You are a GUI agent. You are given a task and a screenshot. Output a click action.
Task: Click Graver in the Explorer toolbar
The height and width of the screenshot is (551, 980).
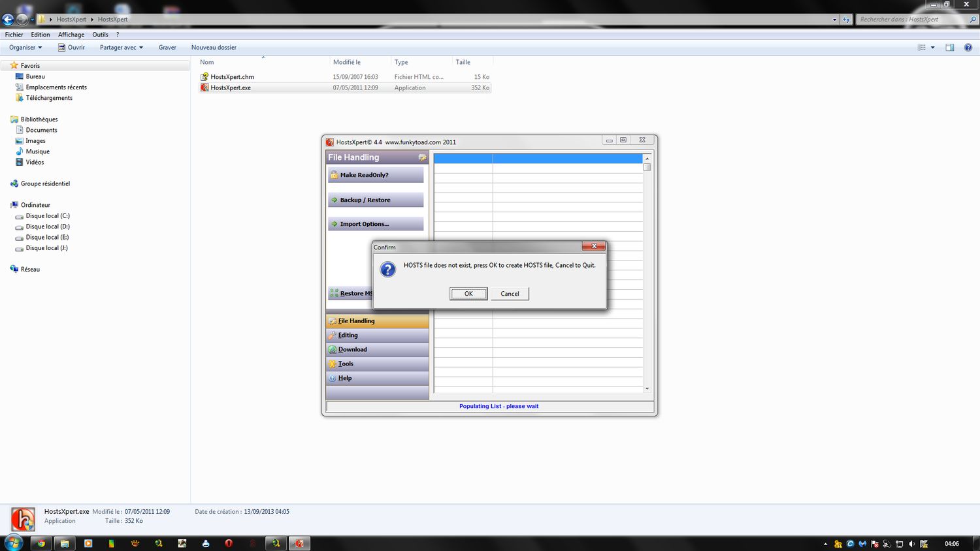point(167,48)
